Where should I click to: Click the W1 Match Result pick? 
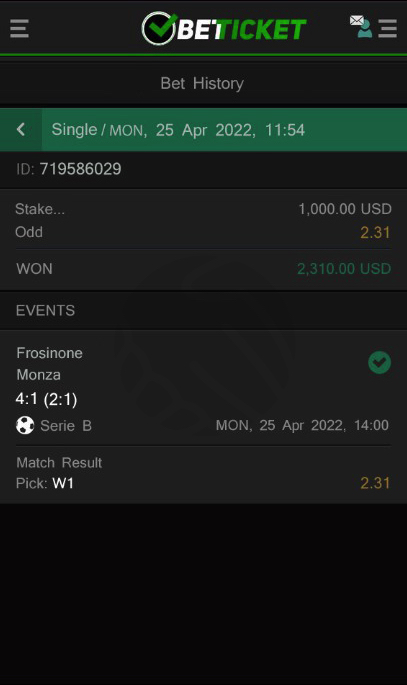click(x=63, y=483)
